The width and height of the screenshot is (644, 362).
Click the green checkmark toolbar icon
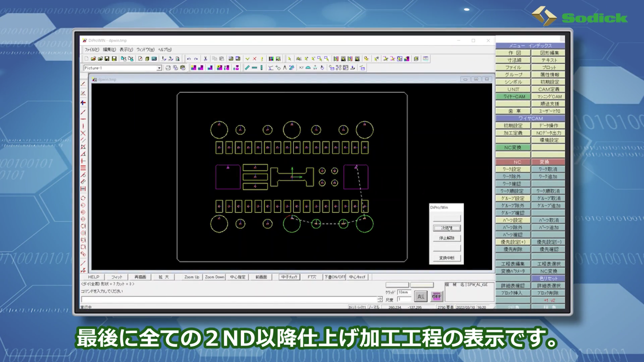[x=247, y=59]
